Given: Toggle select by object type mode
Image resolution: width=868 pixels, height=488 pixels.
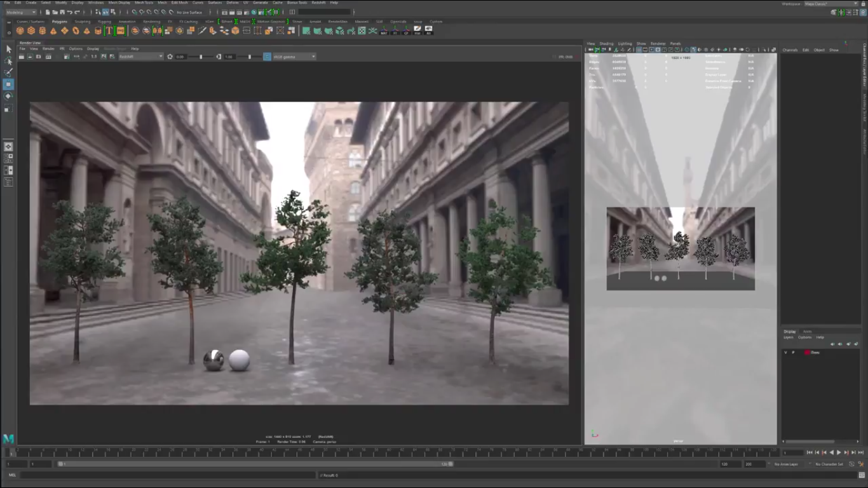Looking at the screenshot, I should point(105,12).
